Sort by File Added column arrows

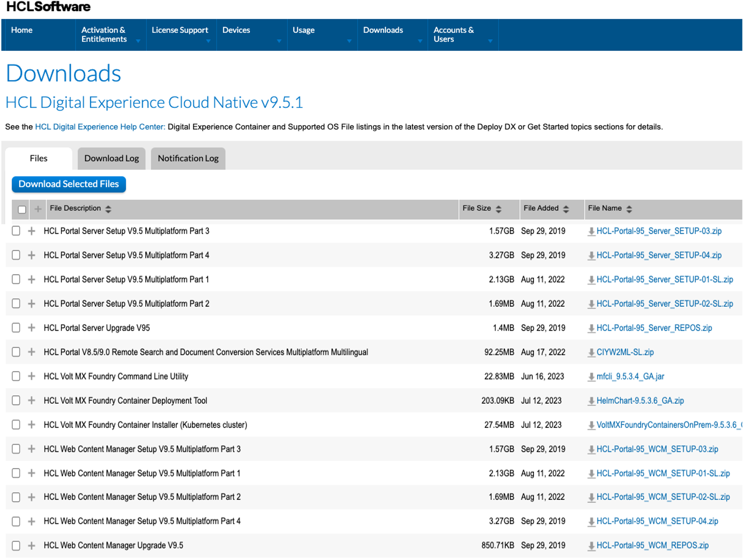tap(566, 209)
